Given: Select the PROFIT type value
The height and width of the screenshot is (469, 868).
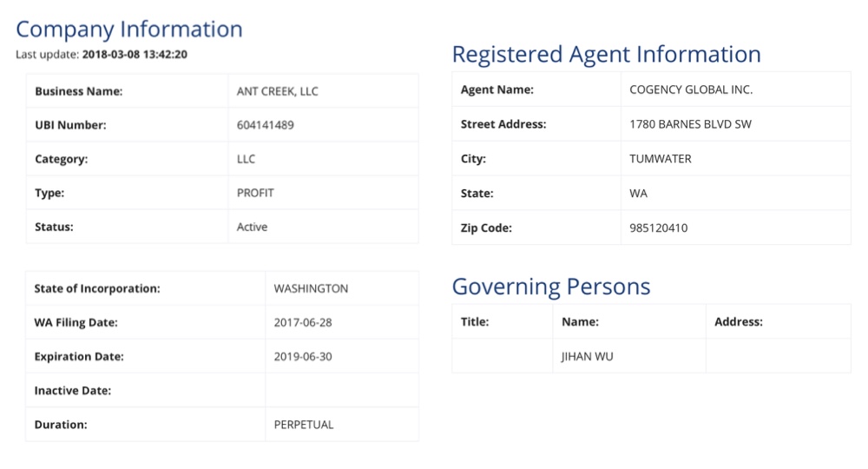Looking at the screenshot, I should pos(255,193).
